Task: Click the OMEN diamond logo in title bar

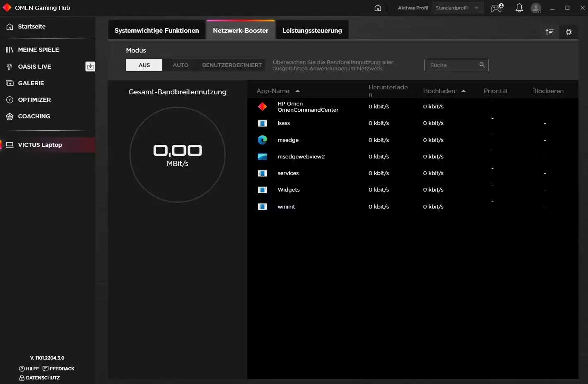Action: 7,7
